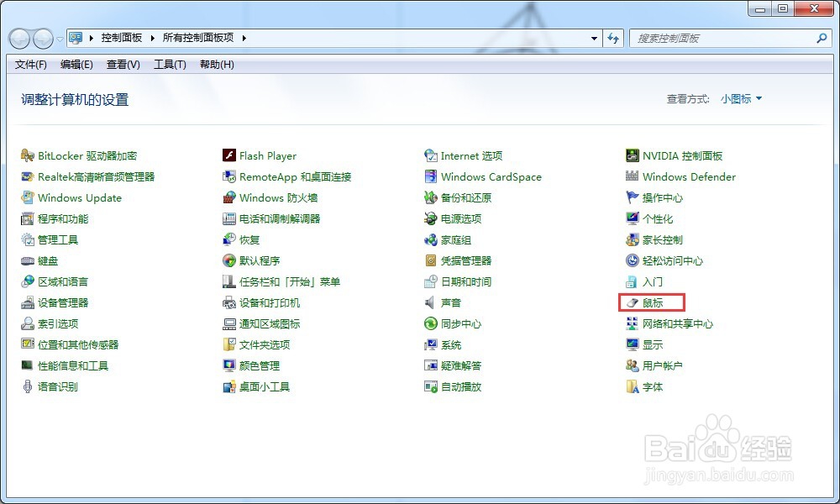
Task: Open the 字体 fonts icon
Action: pos(633,386)
